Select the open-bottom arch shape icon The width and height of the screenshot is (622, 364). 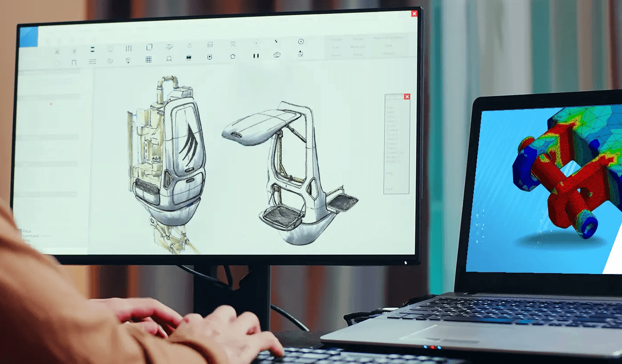pos(74,62)
